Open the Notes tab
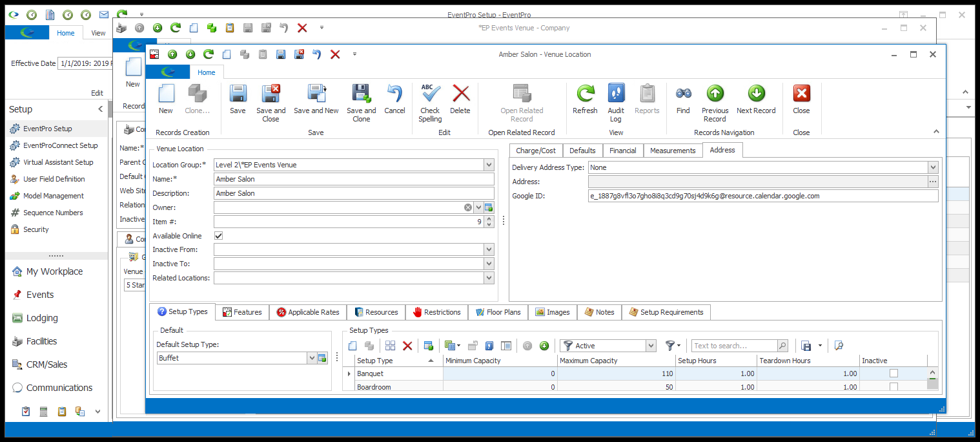The width and height of the screenshot is (980, 442). tap(599, 312)
